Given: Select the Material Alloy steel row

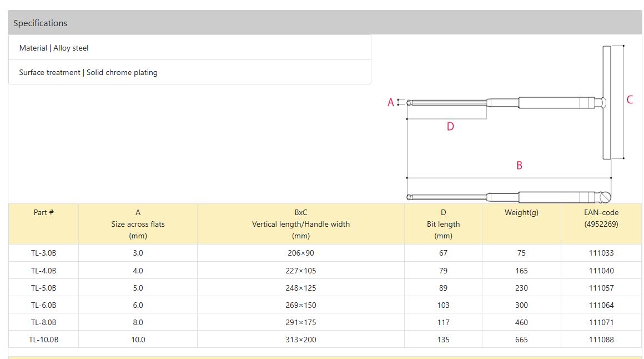Looking at the screenshot, I should pyautogui.click(x=190, y=48).
